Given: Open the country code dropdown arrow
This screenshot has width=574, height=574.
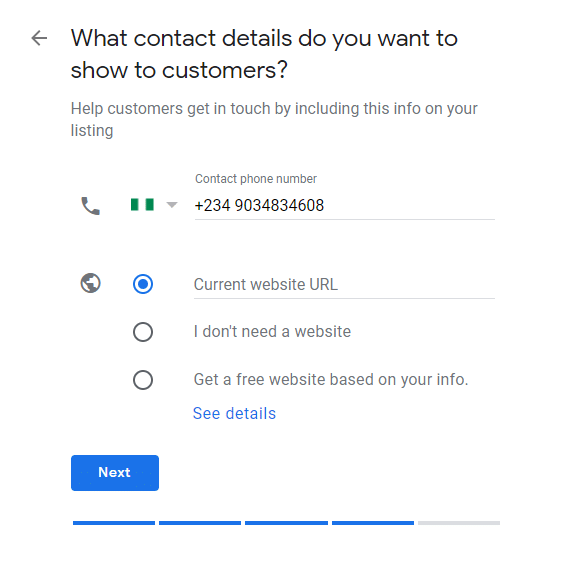Looking at the screenshot, I should click(172, 205).
